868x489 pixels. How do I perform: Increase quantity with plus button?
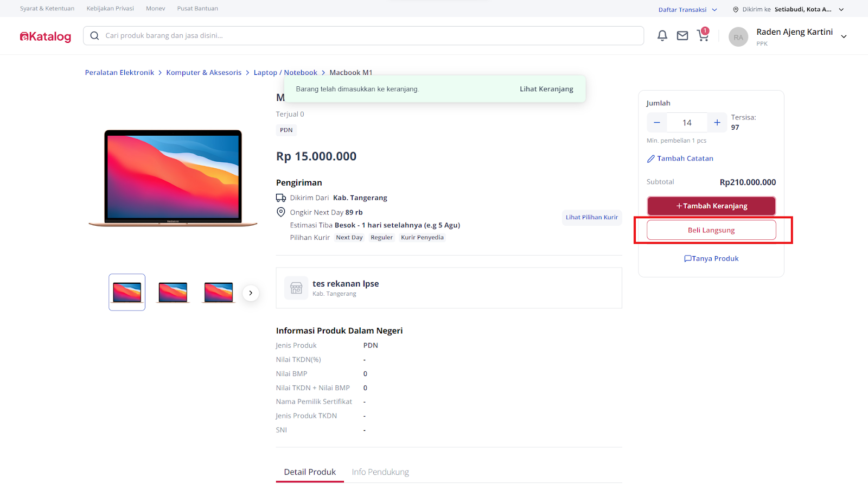tap(717, 123)
